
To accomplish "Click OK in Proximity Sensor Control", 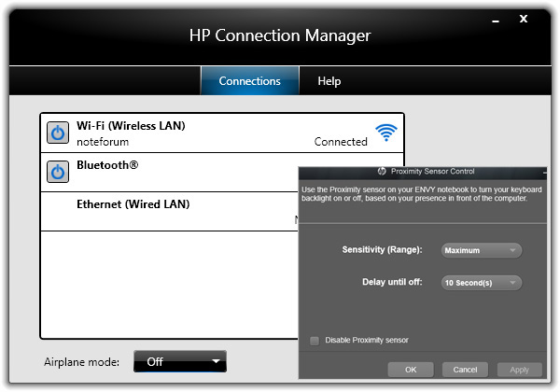I will [411, 370].
